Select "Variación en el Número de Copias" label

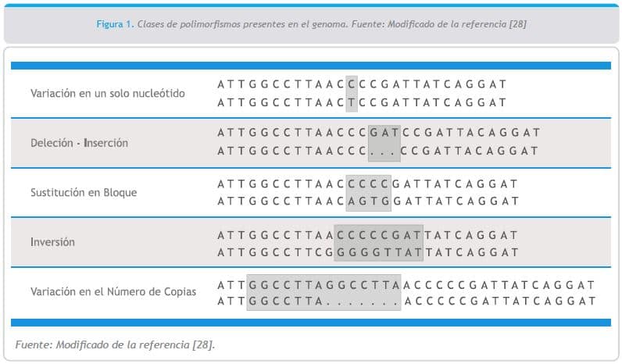tap(113, 291)
